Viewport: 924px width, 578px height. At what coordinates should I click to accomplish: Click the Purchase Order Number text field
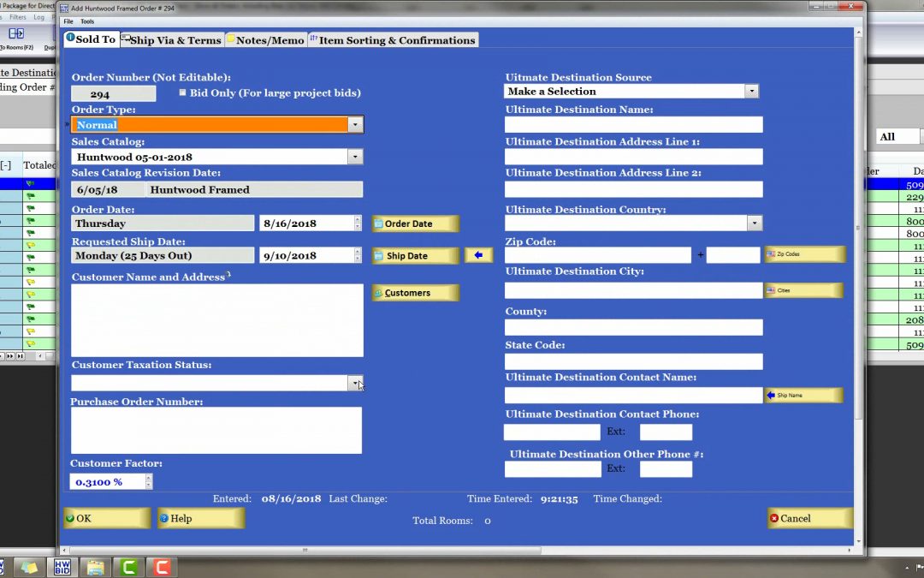point(216,430)
